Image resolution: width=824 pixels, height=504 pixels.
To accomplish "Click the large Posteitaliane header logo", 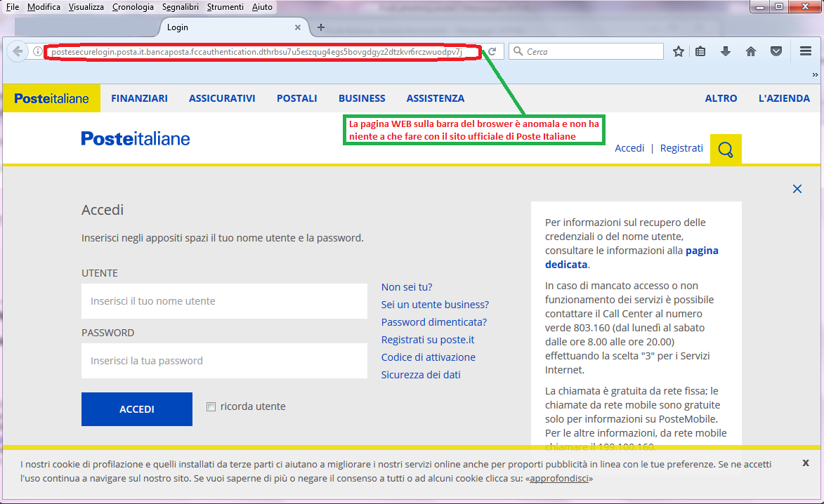I will (x=136, y=138).
